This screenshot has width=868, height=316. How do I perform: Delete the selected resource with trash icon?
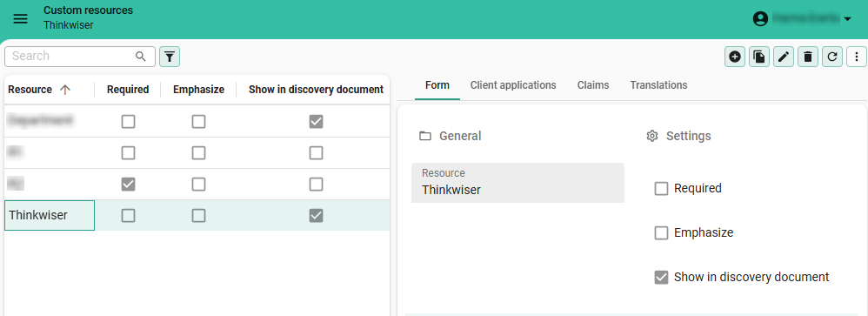click(808, 56)
